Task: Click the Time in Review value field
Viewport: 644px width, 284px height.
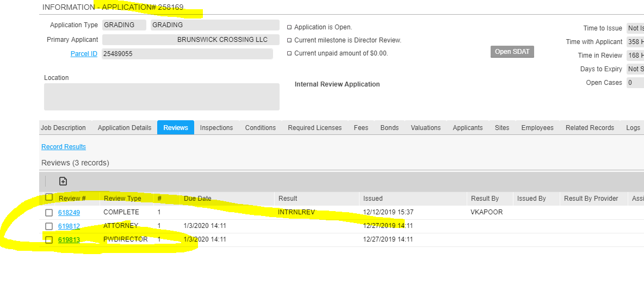Action: (635, 55)
